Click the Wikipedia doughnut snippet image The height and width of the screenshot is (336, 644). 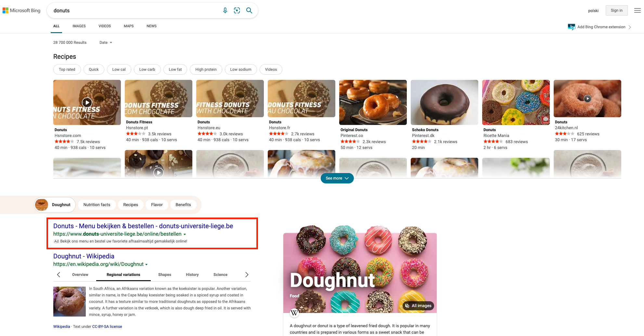coord(70,301)
